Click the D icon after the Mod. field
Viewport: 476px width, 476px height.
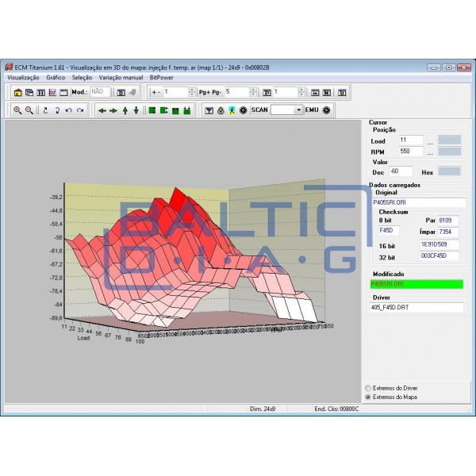click(x=121, y=92)
